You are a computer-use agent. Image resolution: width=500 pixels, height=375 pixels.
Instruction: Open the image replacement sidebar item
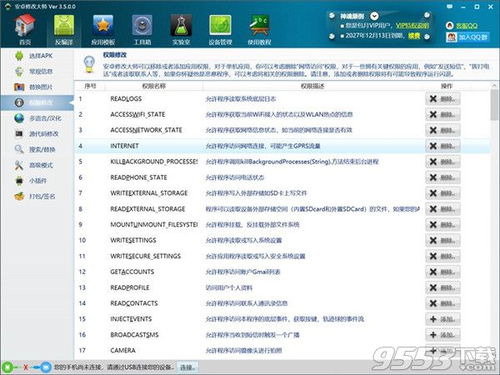pyautogui.click(x=37, y=87)
